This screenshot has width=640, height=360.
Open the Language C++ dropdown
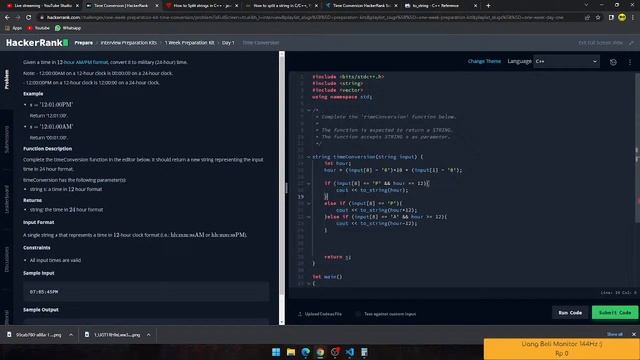click(566, 61)
